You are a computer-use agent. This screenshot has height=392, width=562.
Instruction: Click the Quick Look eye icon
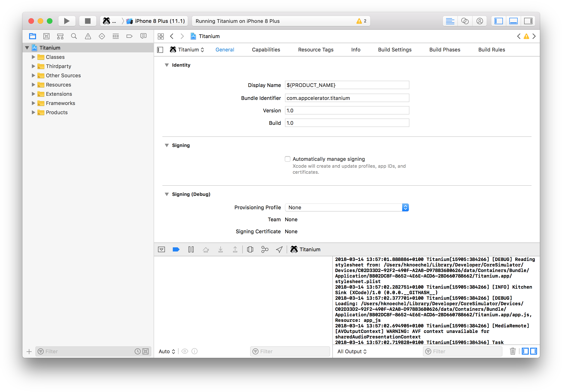(185, 351)
